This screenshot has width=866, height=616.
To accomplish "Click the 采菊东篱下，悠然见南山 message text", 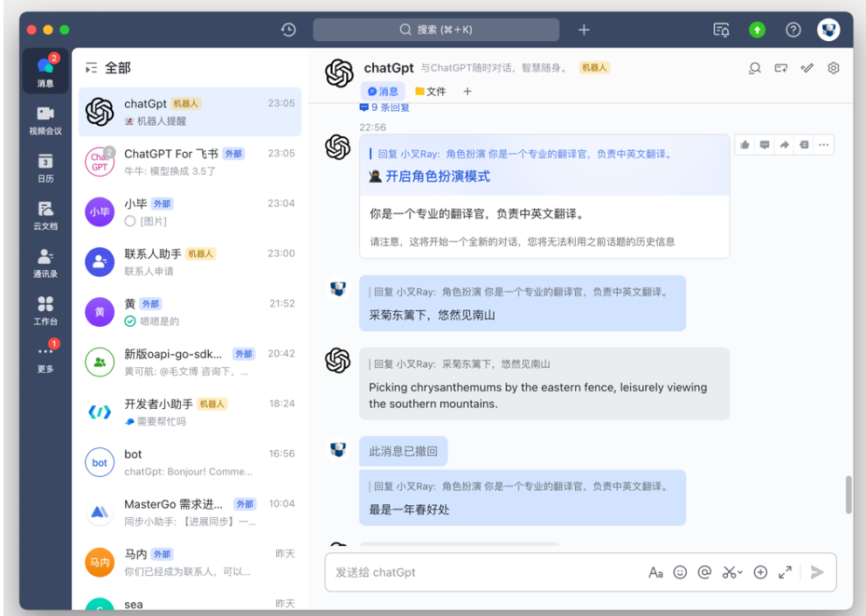I will tap(432, 315).
